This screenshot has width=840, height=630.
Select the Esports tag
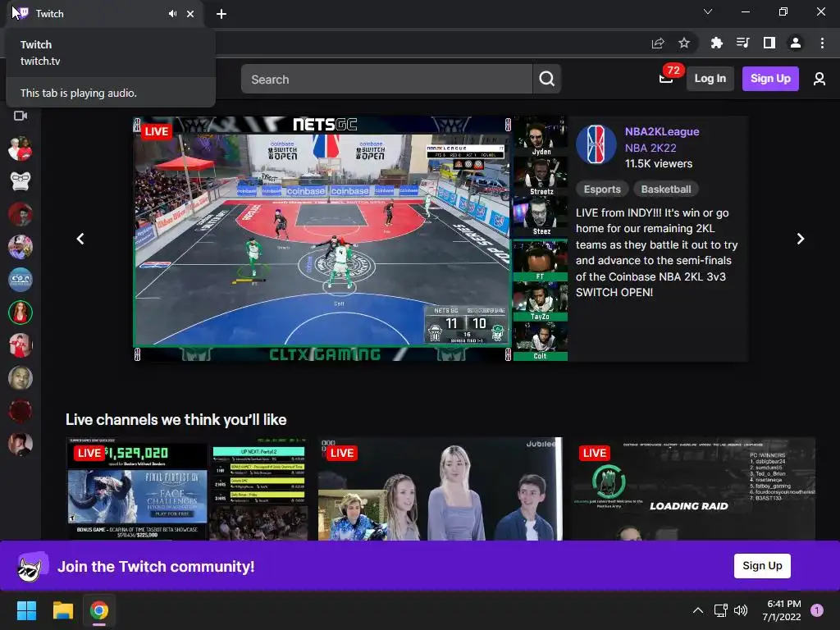(x=602, y=189)
